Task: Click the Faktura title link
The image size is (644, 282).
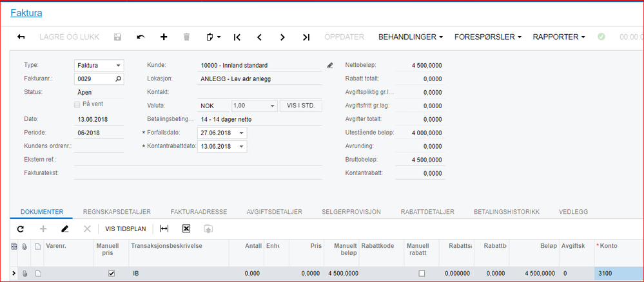Action: [x=26, y=13]
